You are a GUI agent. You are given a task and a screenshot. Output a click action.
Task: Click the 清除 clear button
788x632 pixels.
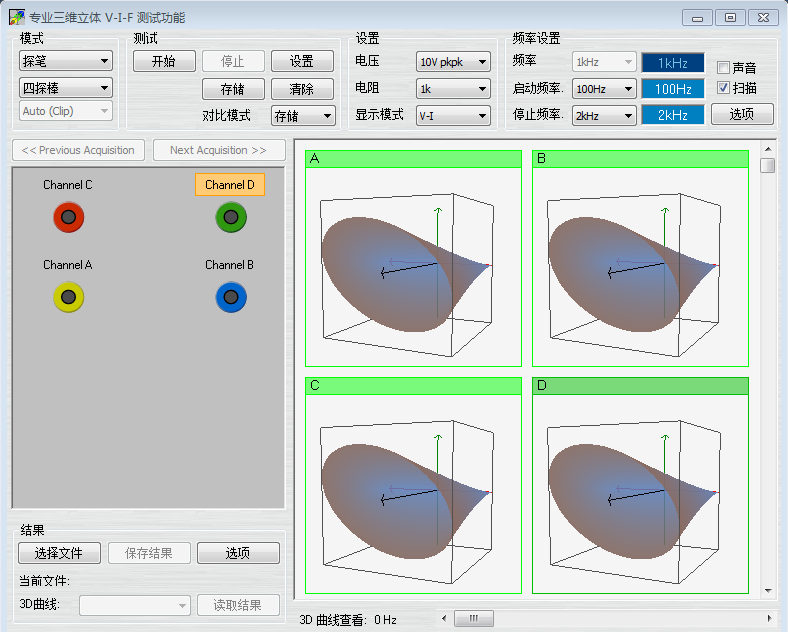point(302,89)
